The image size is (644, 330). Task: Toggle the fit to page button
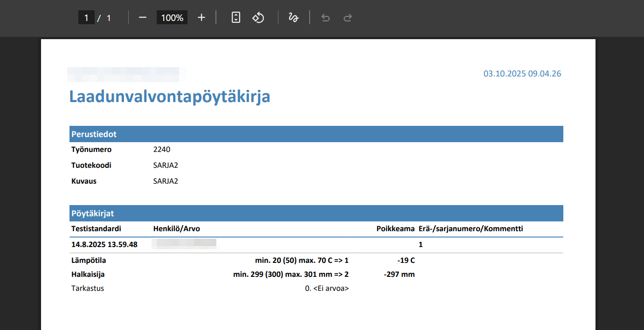click(236, 18)
